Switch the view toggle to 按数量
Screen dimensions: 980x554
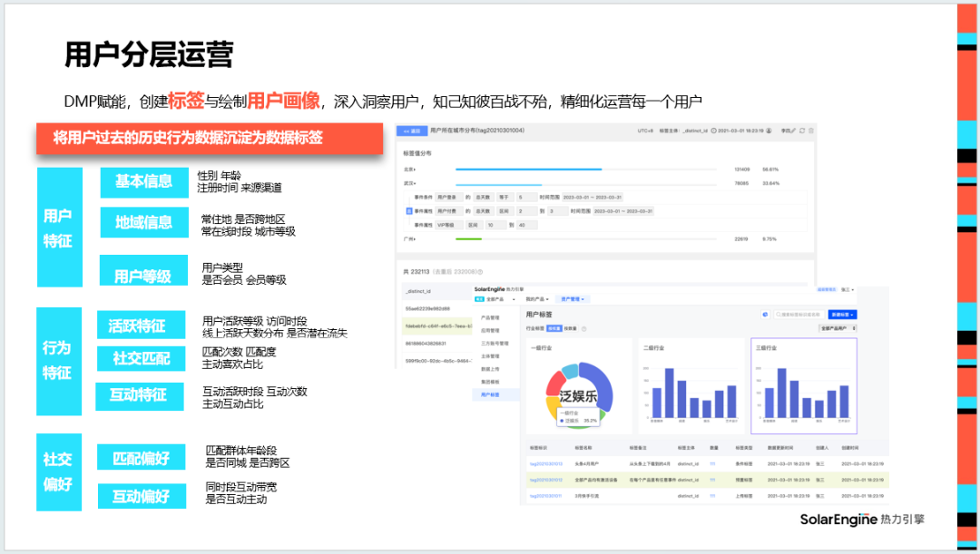pos(571,328)
